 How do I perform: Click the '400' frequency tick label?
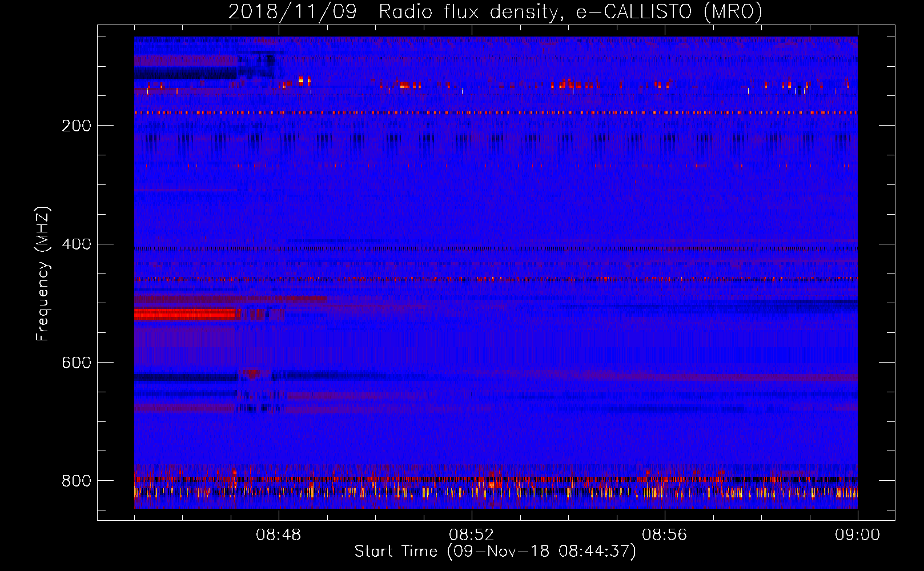(x=77, y=244)
